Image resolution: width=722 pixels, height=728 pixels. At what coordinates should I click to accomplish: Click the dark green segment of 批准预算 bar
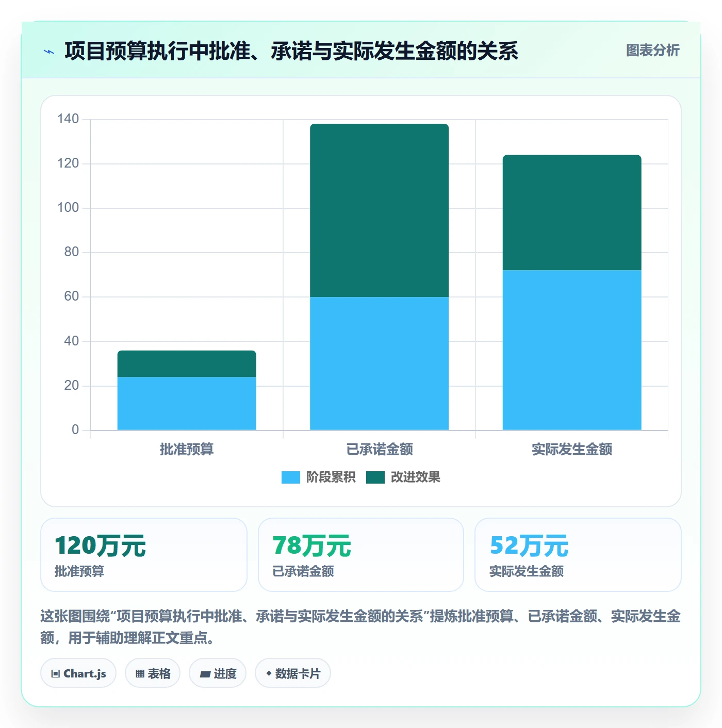point(187,364)
